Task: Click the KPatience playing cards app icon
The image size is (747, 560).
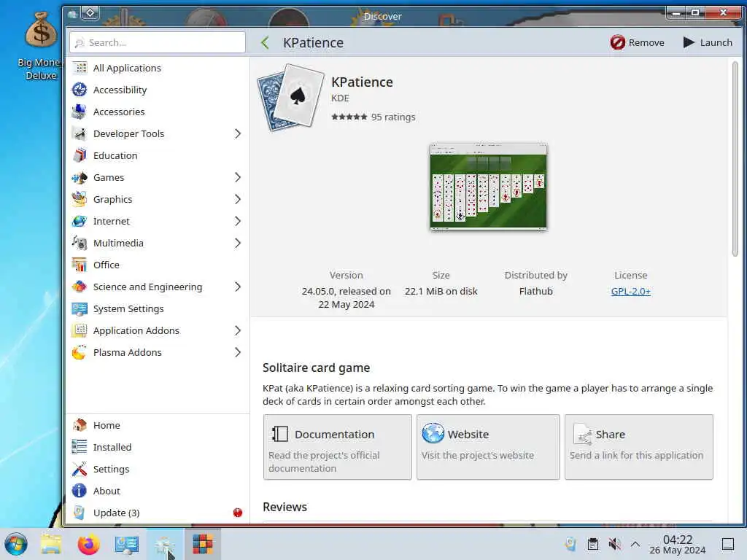Action: pyautogui.click(x=290, y=98)
